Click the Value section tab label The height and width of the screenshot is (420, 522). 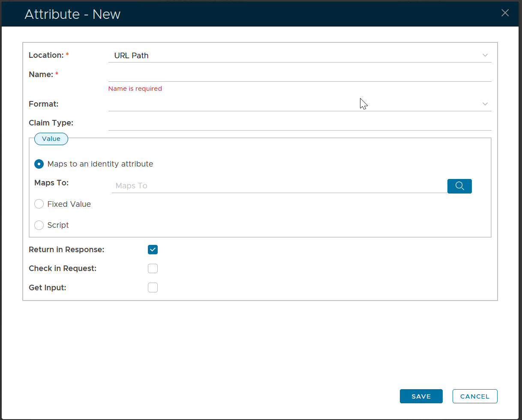point(51,139)
